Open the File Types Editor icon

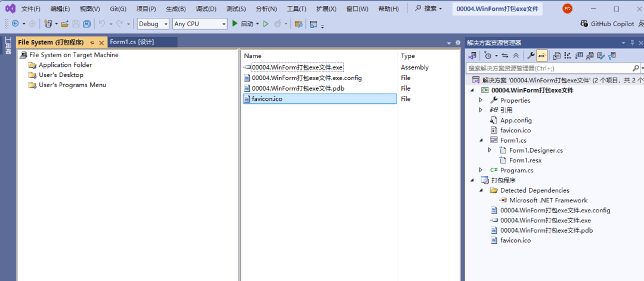pyautogui.click(x=579, y=55)
